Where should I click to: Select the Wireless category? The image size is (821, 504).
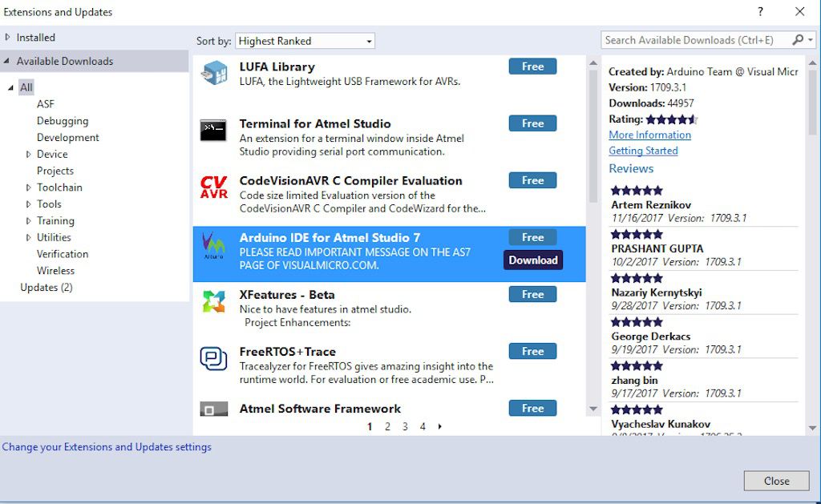55,271
